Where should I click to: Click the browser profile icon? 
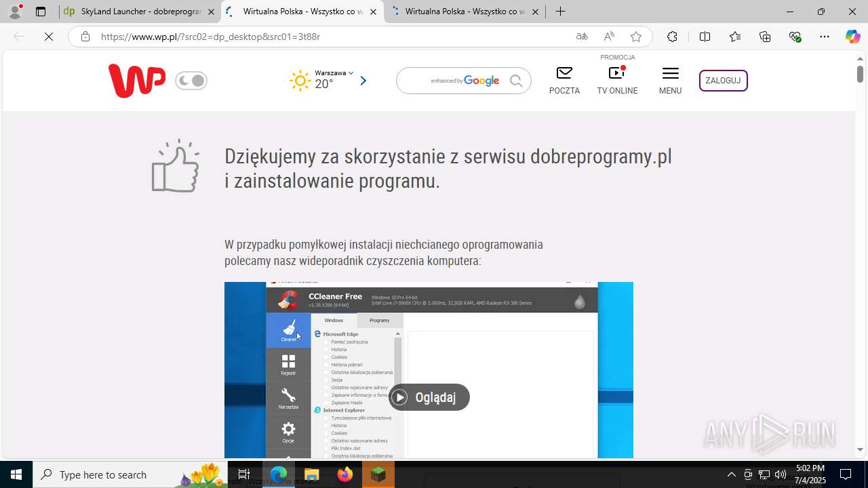(15, 12)
